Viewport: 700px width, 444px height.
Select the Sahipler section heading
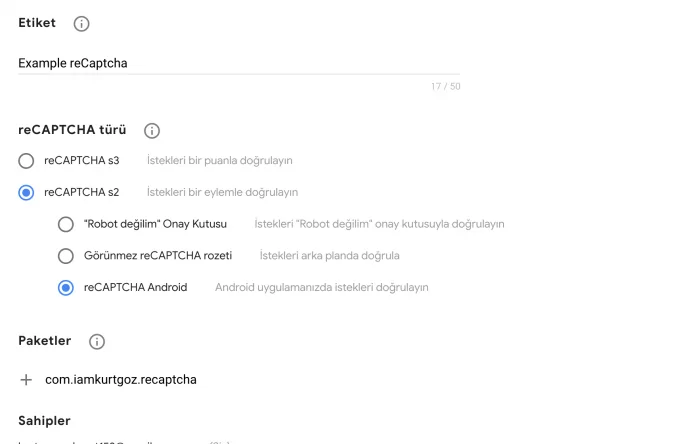44,421
